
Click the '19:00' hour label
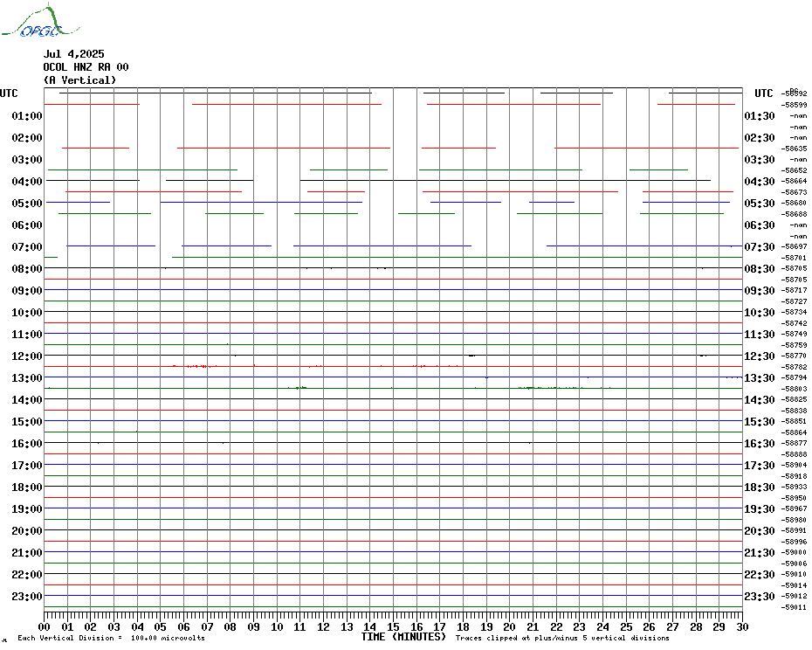point(27,509)
